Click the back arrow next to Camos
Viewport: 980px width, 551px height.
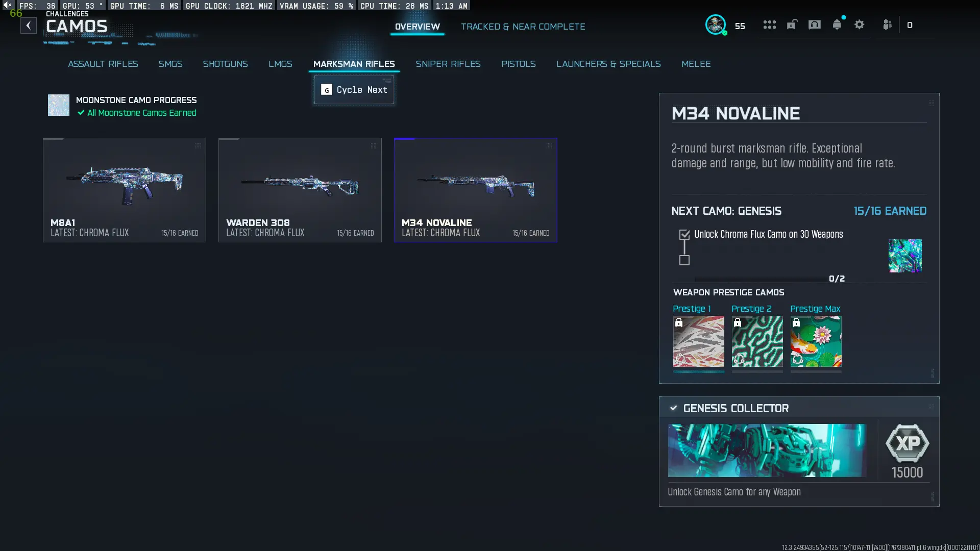(x=29, y=26)
